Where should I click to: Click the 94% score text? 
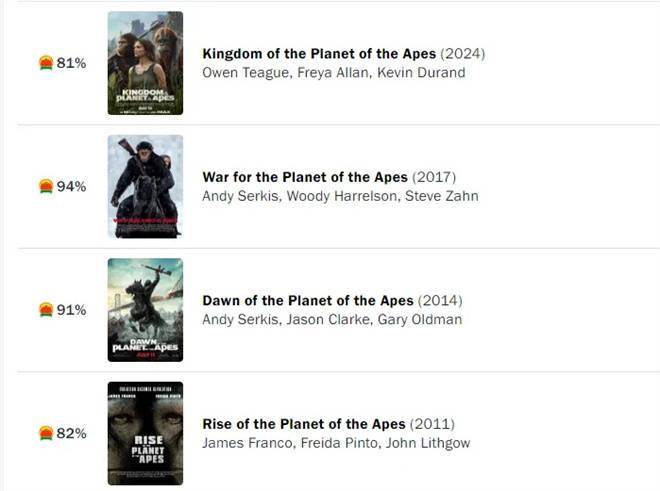point(71,186)
